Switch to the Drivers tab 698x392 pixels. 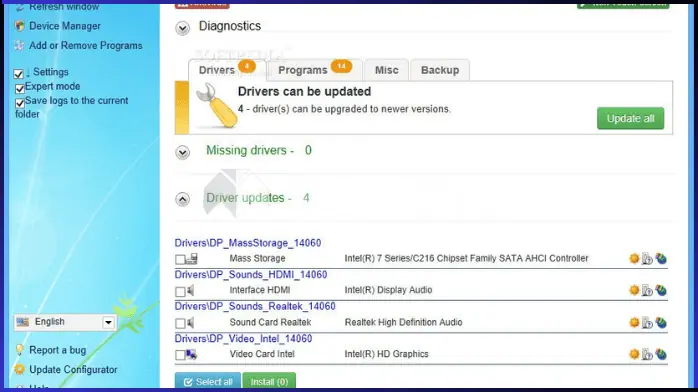(x=227, y=70)
